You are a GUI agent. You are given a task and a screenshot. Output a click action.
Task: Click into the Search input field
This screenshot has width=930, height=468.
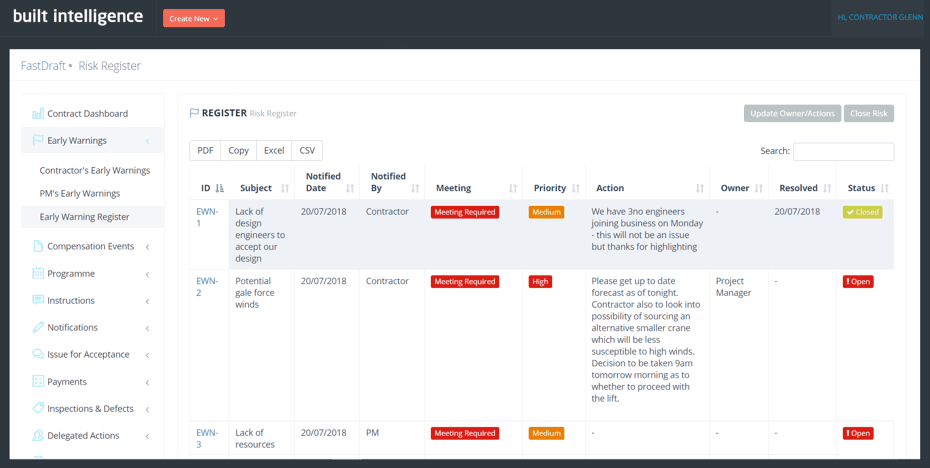(x=843, y=152)
